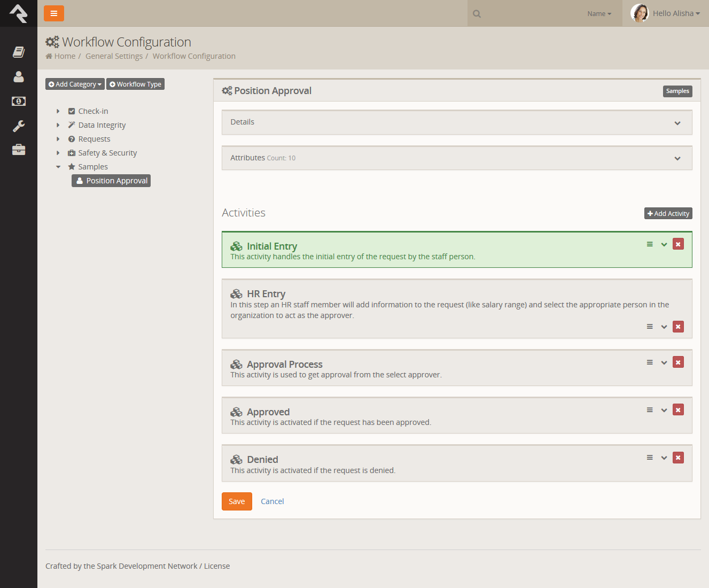709x588 pixels.
Task: Click the Attributes Count: 10 heading
Action: (x=263, y=158)
